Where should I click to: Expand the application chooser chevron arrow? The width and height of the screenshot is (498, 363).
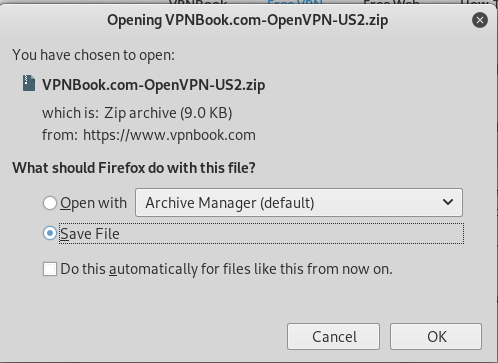click(x=448, y=202)
